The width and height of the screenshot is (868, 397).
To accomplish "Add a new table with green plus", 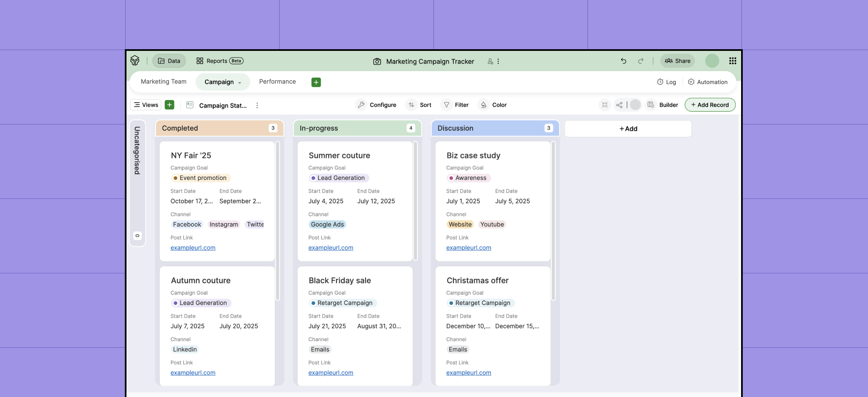I will click(x=316, y=82).
